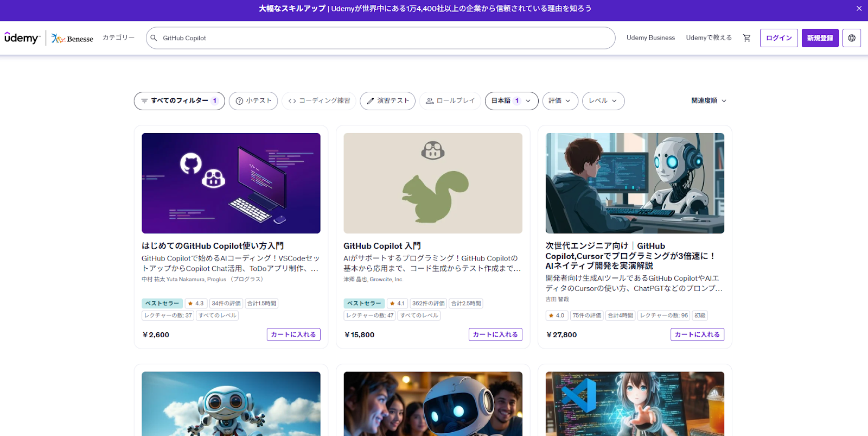This screenshot has height=436, width=868.
Task: Open the flying robot course thumbnail
Action: point(231,404)
